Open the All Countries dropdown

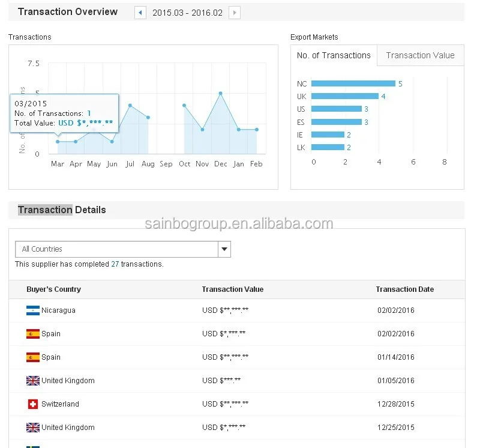point(117,249)
